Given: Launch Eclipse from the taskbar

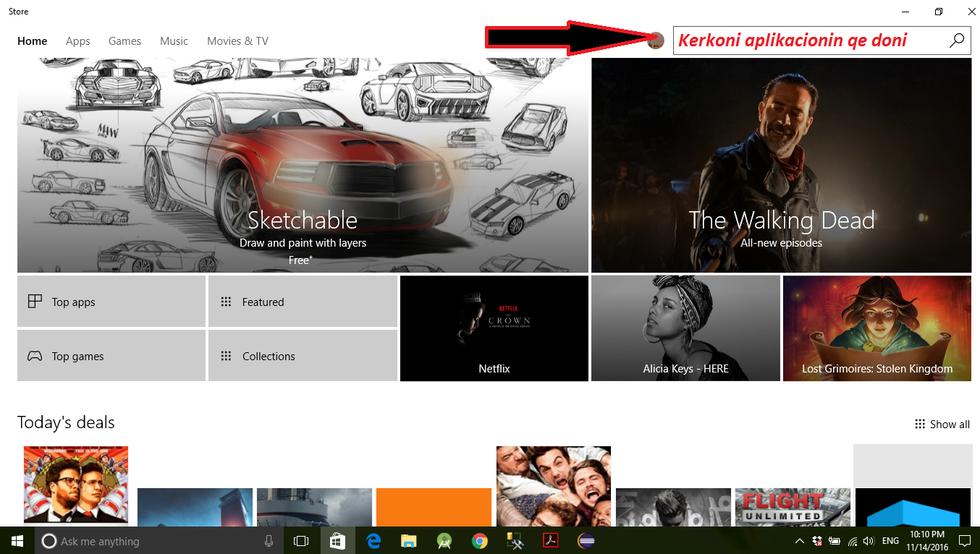Looking at the screenshot, I should 586,540.
